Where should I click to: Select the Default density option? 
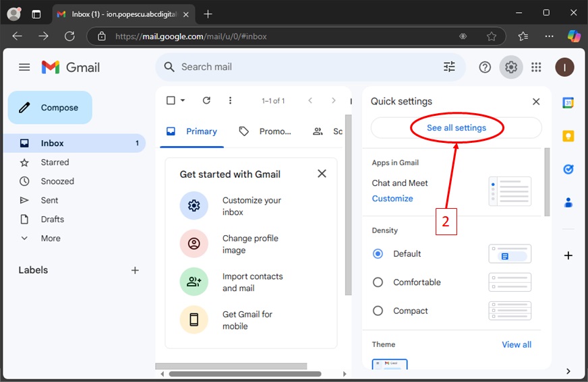click(378, 254)
